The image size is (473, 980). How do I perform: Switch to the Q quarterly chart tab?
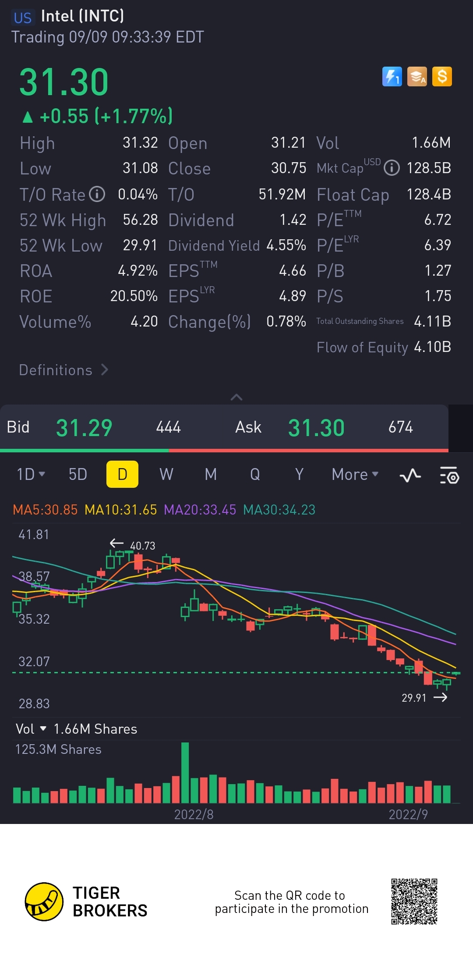click(x=255, y=474)
